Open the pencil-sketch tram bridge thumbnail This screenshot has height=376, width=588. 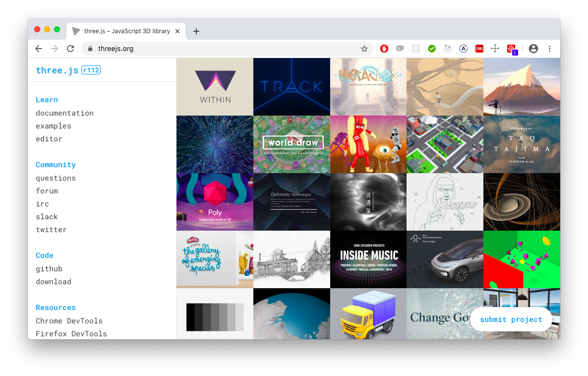point(292,259)
